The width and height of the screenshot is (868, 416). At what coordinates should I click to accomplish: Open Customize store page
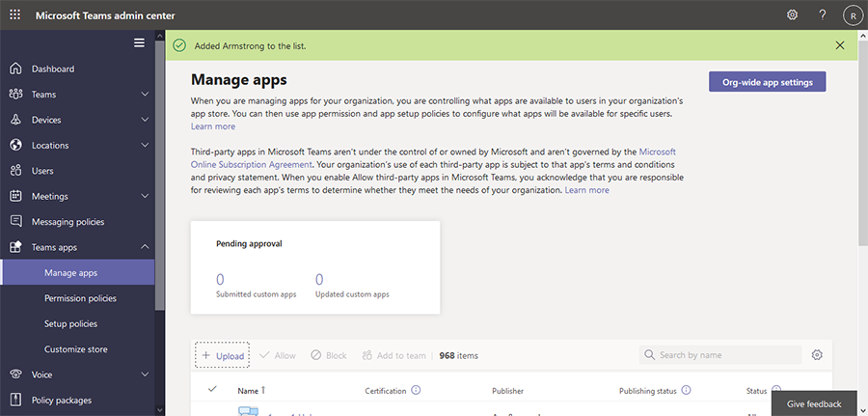pos(77,349)
